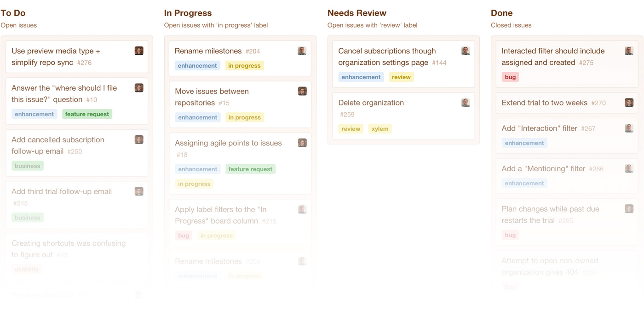This screenshot has height=311, width=644.
Task: Select the "Needs Review" column heading
Action: tap(356, 13)
